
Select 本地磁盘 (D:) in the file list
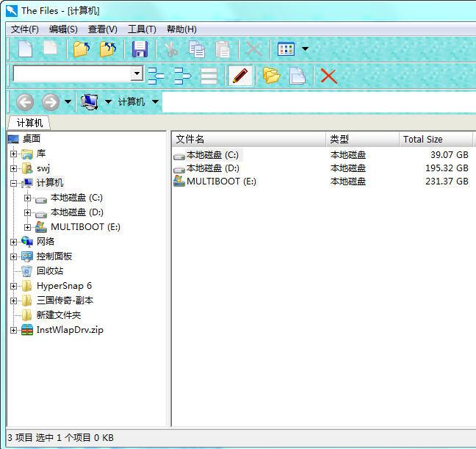coord(212,168)
